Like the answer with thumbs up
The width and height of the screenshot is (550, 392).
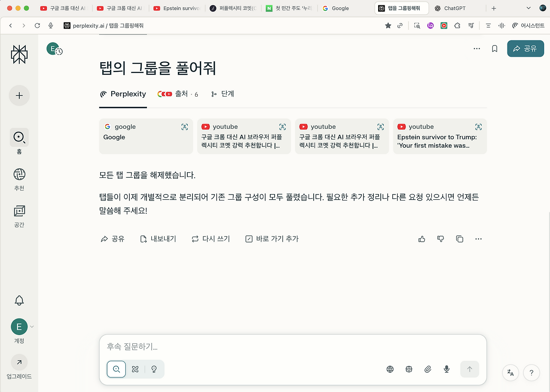422,239
